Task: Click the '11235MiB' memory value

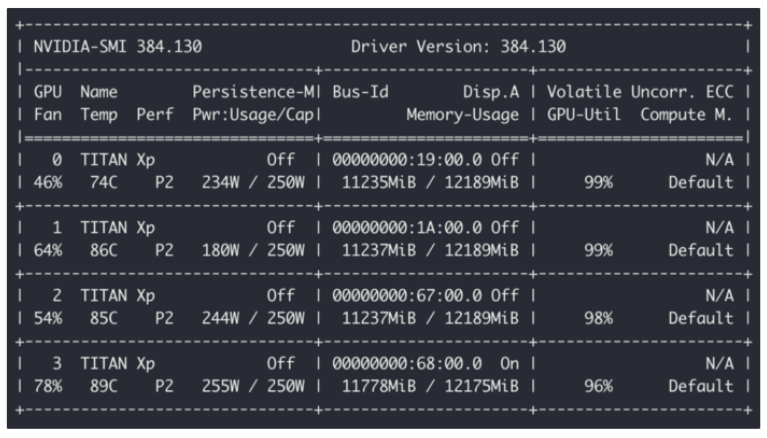Action: tap(379, 183)
